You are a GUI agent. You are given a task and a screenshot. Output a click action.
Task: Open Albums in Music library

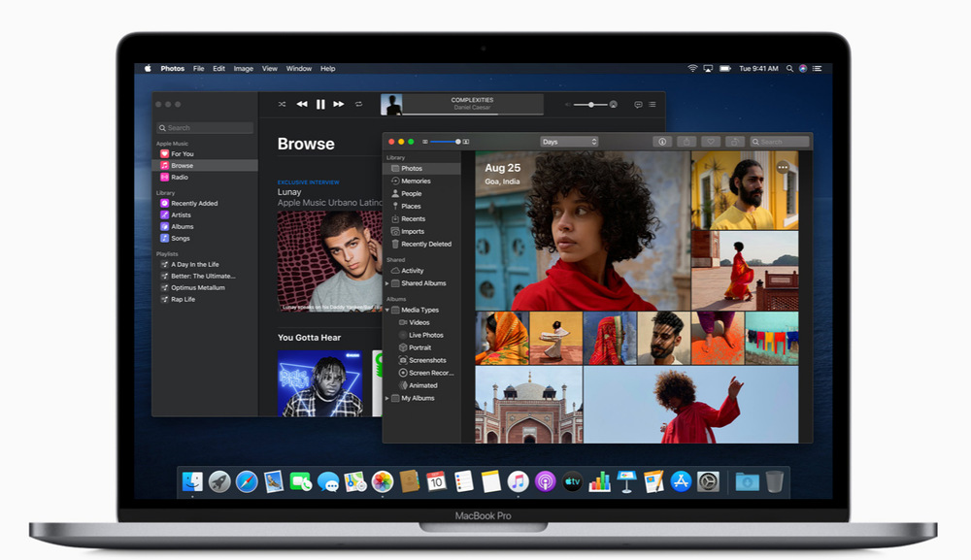point(205,226)
